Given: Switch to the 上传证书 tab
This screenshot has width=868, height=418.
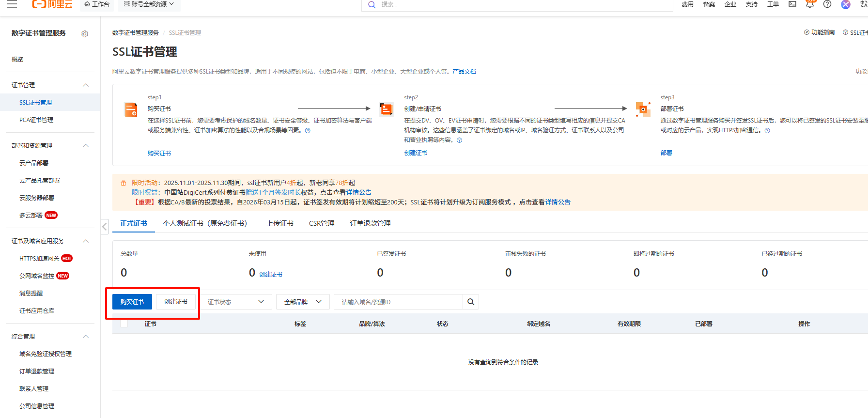Looking at the screenshot, I should (x=280, y=223).
